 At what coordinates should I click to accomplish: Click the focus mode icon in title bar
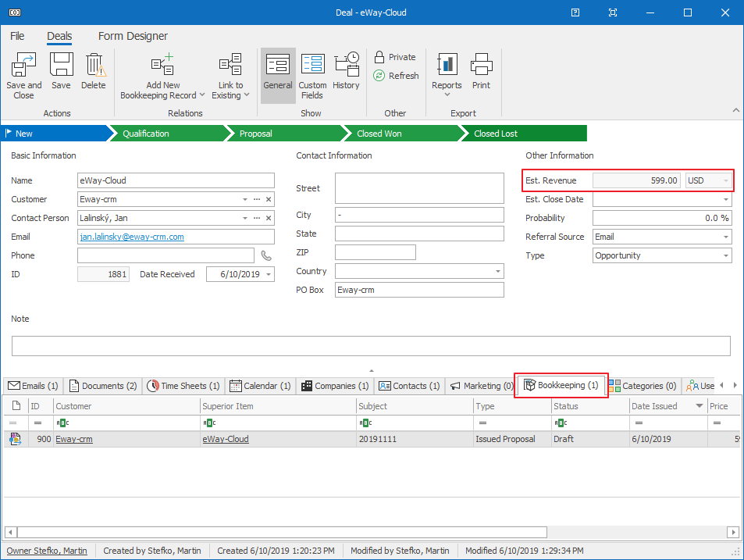[613, 12]
